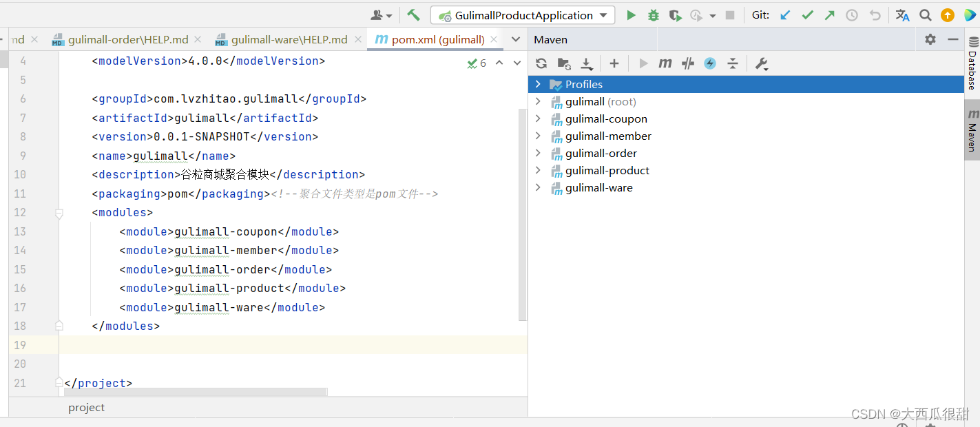Click the gulimall-ware module text in editor
The width and height of the screenshot is (980, 427).
pyautogui.click(x=219, y=307)
